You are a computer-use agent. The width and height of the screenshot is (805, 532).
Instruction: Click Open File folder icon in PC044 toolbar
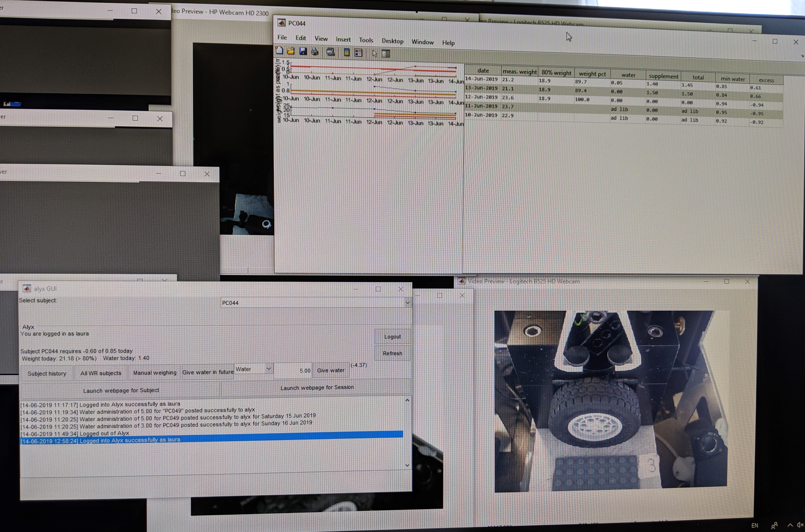coord(291,51)
